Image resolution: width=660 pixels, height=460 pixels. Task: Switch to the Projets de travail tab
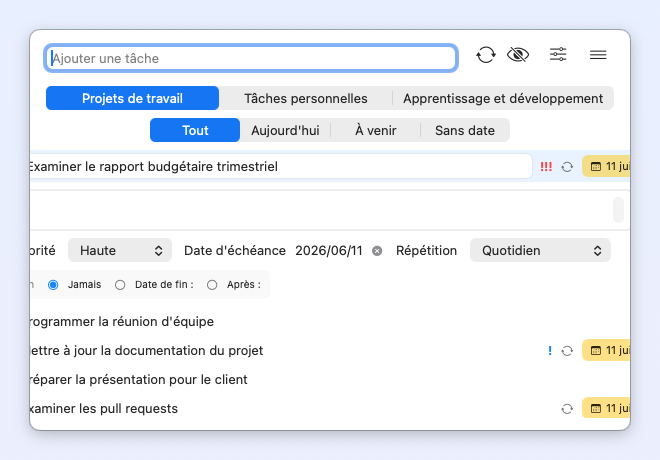132,98
